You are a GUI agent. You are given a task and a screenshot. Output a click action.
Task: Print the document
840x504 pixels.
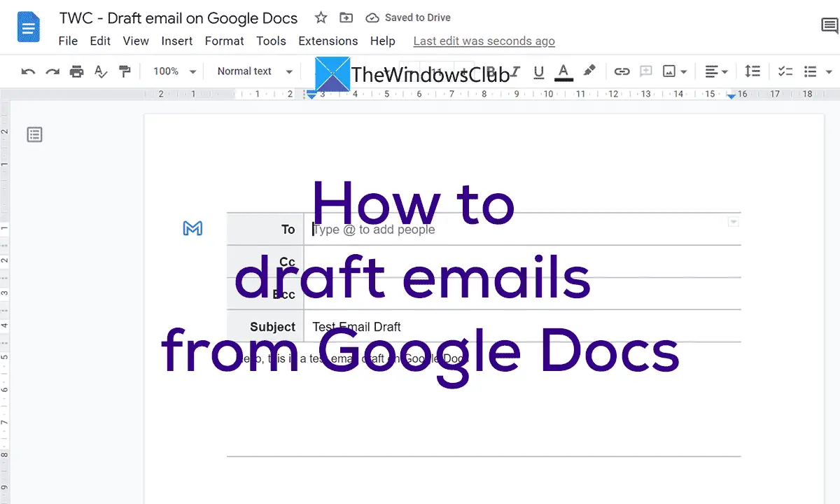76,71
